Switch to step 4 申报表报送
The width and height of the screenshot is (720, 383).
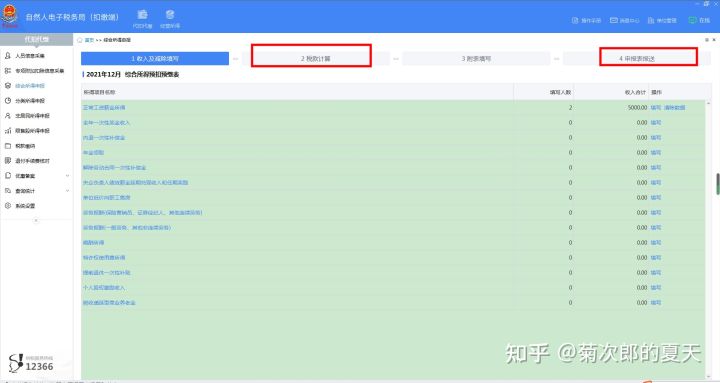pos(637,59)
